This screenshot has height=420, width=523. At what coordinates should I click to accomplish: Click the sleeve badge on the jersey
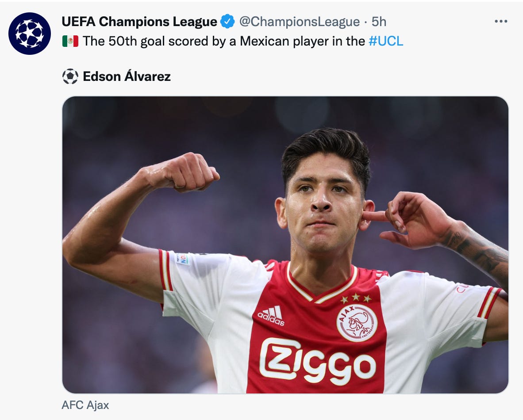(183, 259)
